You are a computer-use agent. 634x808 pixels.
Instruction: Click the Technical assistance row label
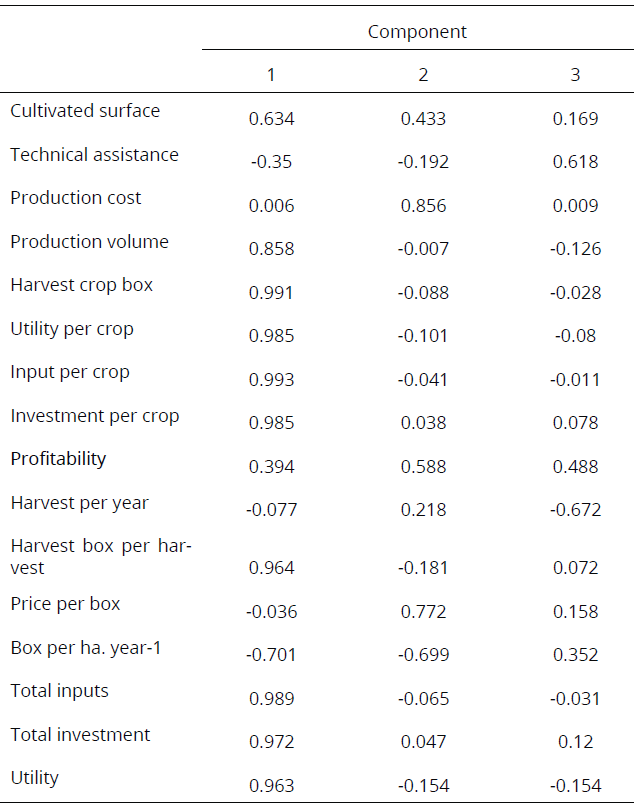tap(94, 155)
